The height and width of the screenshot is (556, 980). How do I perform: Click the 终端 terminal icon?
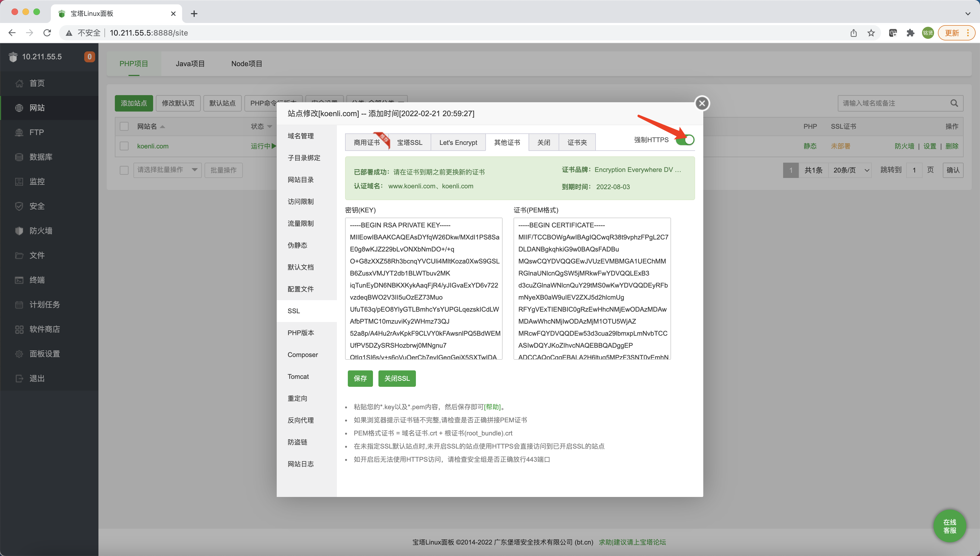tap(19, 280)
